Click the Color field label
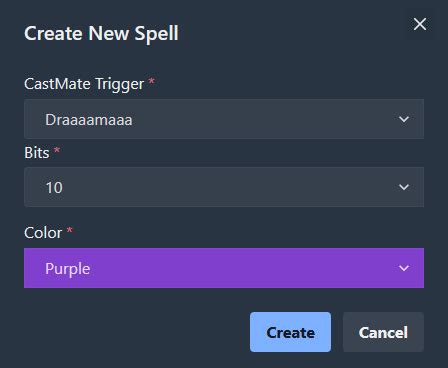The image size is (448, 368). pyautogui.click(x=43, y=233)
